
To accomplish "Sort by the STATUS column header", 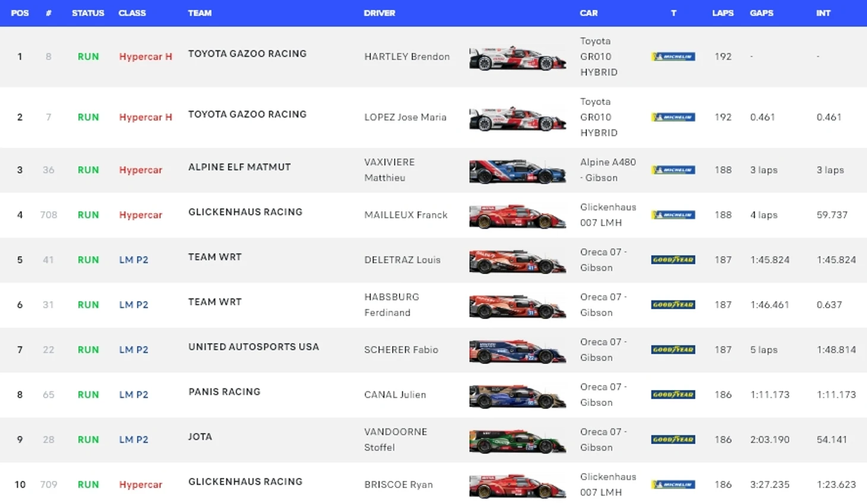I will 88,13.
